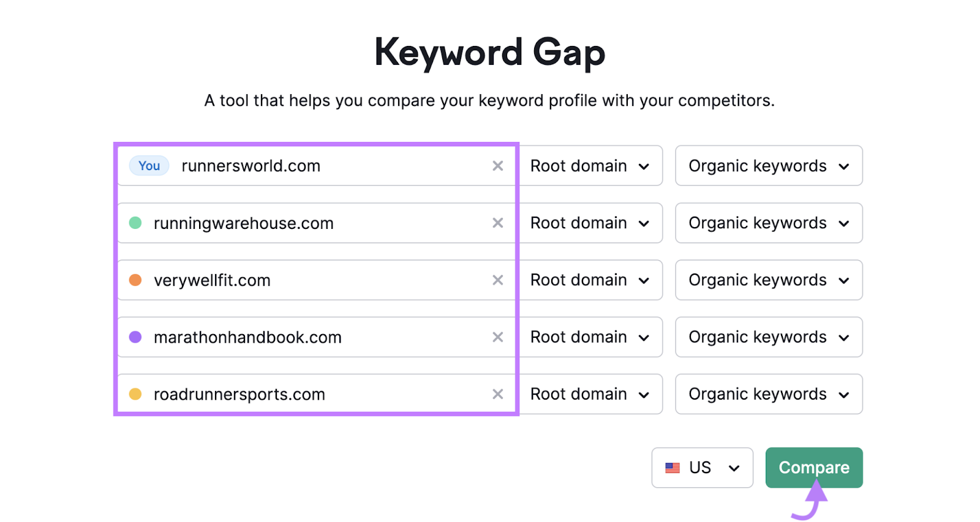Screen dimensions: 980x522
Task: Click into the marathonhandbook.com domain field
Action: coord(316,337)
